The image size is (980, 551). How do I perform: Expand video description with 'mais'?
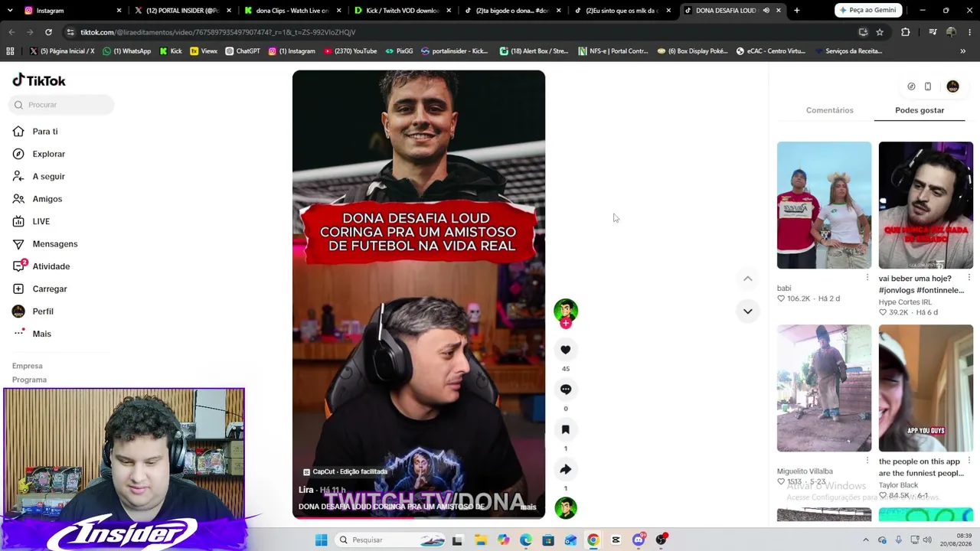point(528,507)
